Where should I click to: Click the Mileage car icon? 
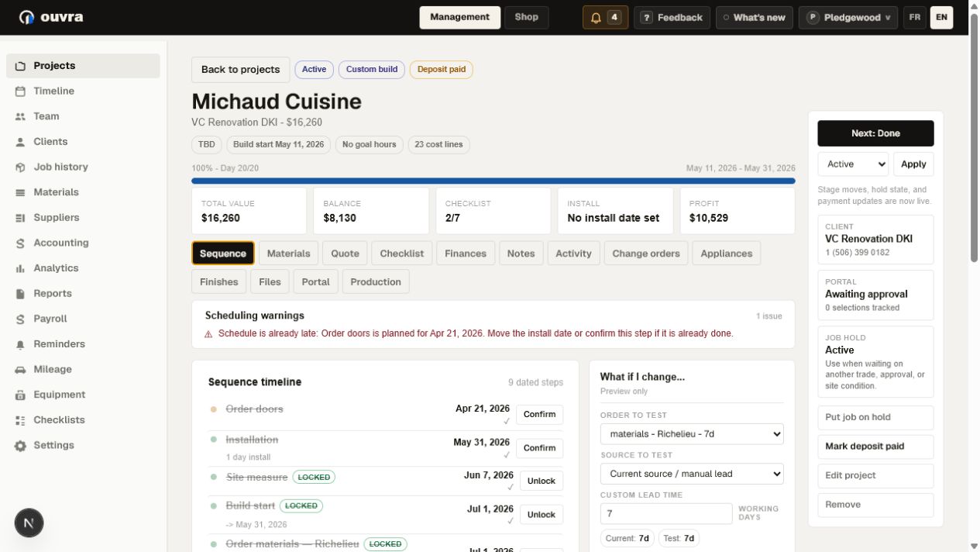point(20,370)
